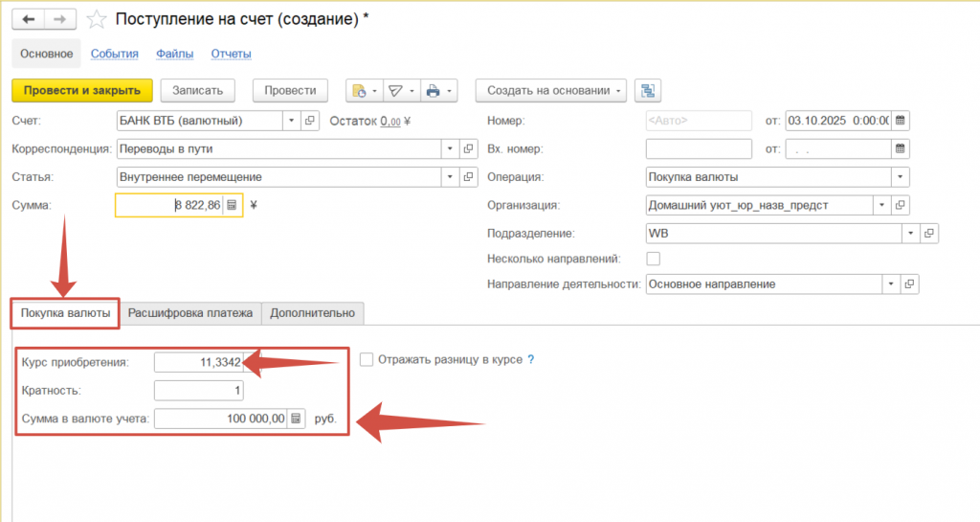980x522 pixels.
Task: Click the back navigation arrow
Action: (28, 19)
